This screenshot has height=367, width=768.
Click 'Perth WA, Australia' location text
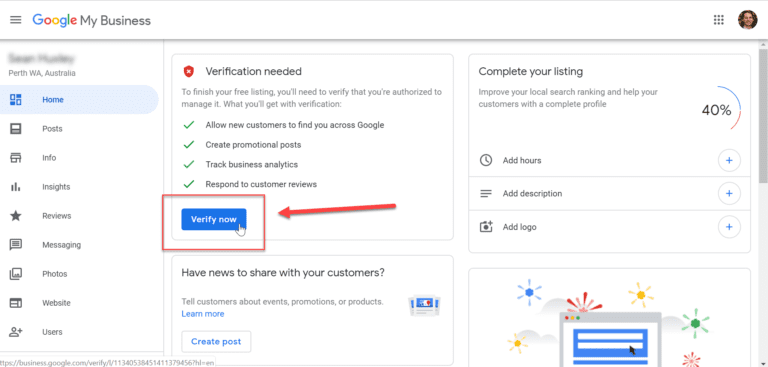(42, 73)
